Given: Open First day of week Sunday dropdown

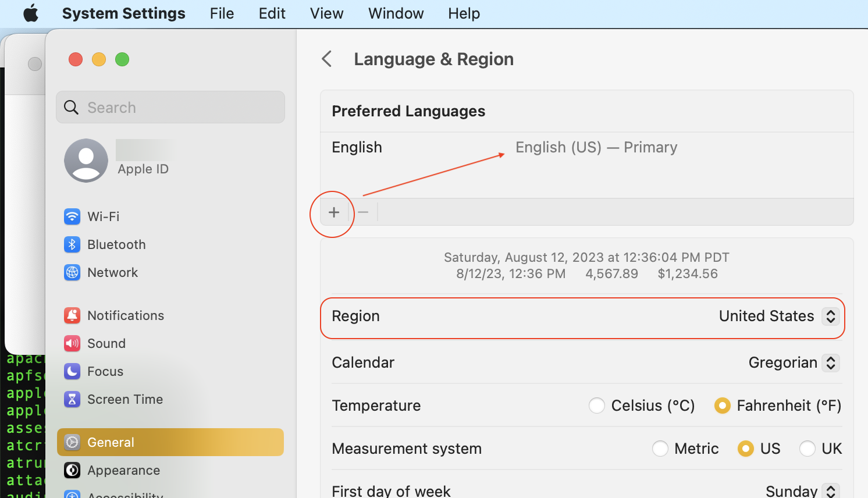Looking at the screenshot, I should (x=830, y=491).
